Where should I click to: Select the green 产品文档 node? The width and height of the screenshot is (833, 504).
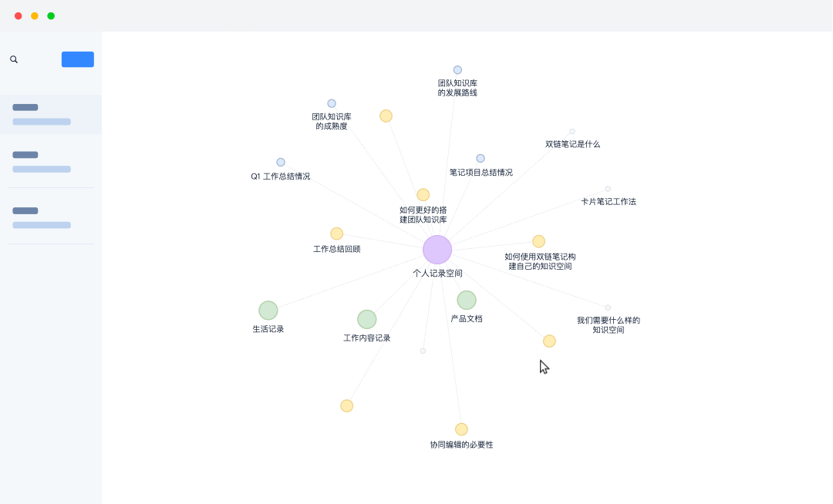click(x=467, y=301)
